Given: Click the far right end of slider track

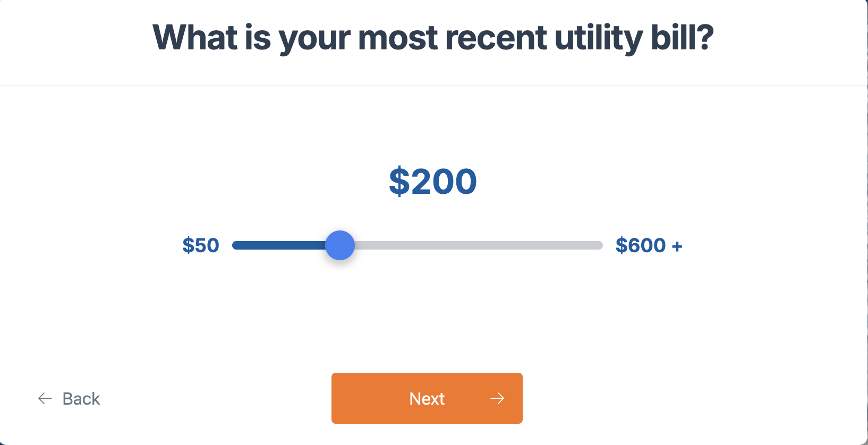Looking at the screenshot, I should click(599, 245).
